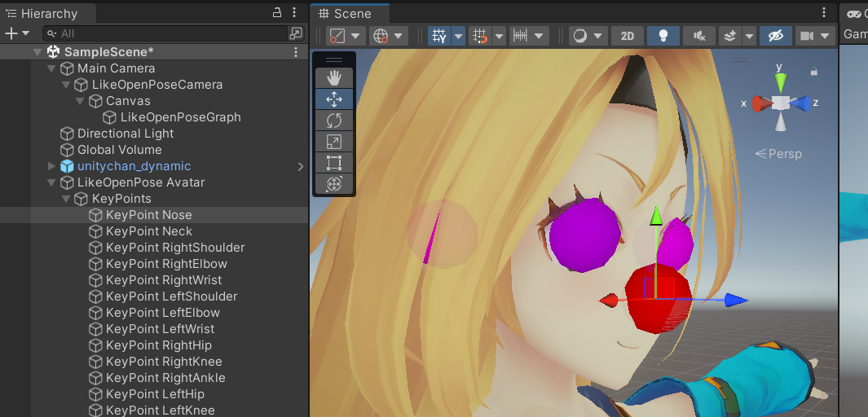
Task: Toggle snap increment magnet icon
Action: pos(480,36)
